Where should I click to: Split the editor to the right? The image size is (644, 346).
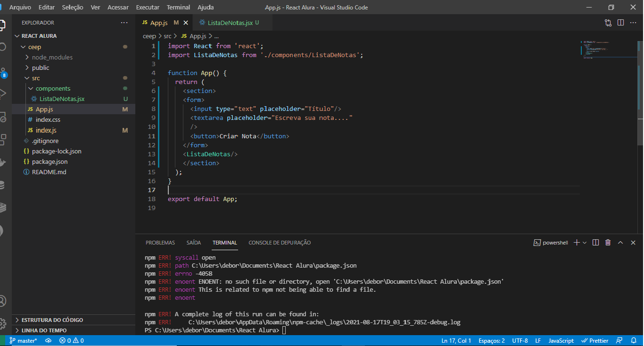620,23
